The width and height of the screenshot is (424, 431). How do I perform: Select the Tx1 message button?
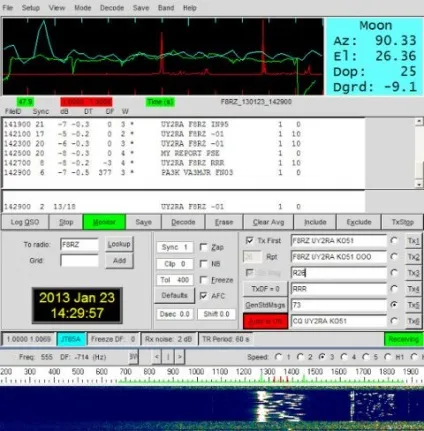coord(413,241)
